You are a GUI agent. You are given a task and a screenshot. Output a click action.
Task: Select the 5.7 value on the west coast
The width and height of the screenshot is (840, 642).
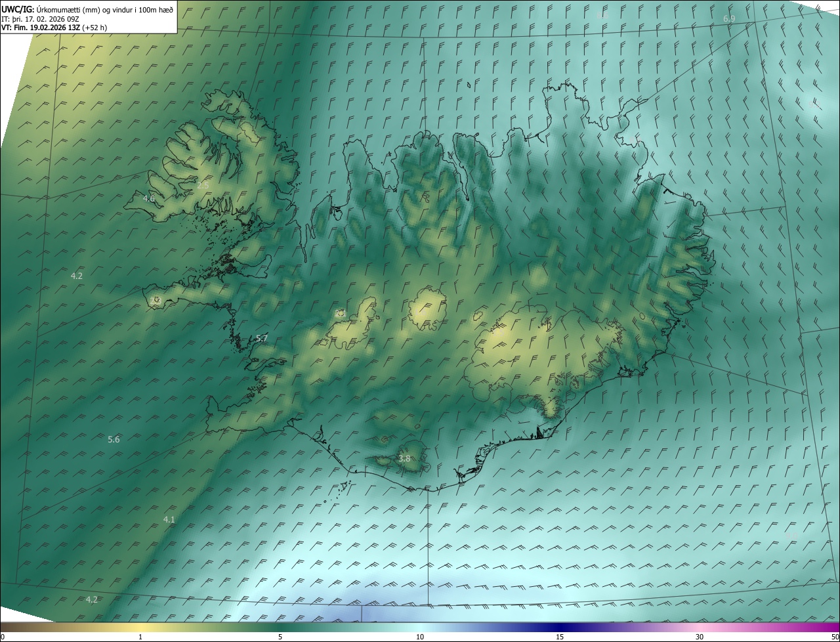262,338
